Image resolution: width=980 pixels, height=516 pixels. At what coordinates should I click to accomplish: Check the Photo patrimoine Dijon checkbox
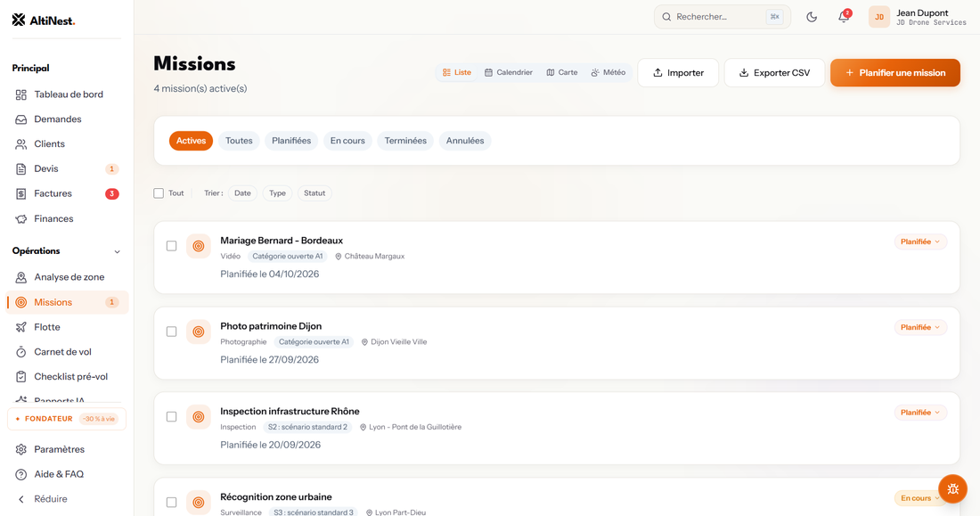pyautogui.click(x=171, y=332)
